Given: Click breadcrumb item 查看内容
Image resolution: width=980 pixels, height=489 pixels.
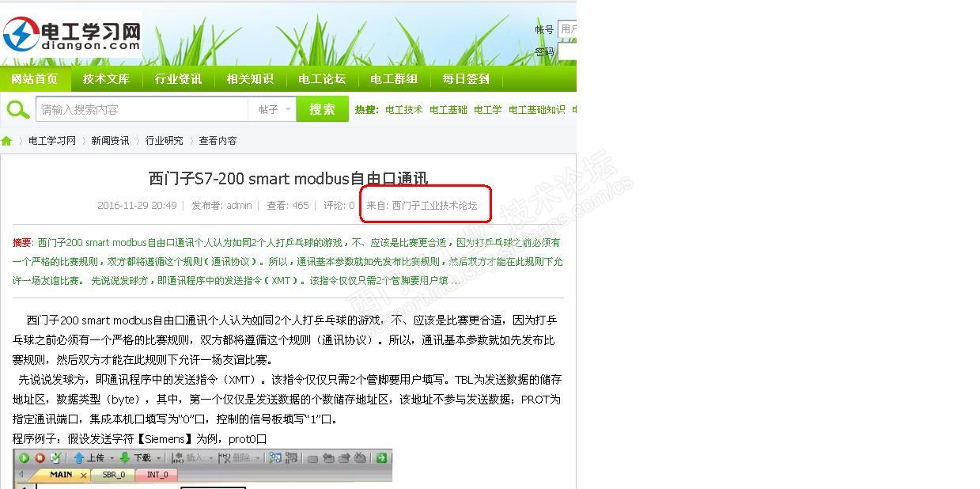Looking at the screenshot, I should 218,141.
